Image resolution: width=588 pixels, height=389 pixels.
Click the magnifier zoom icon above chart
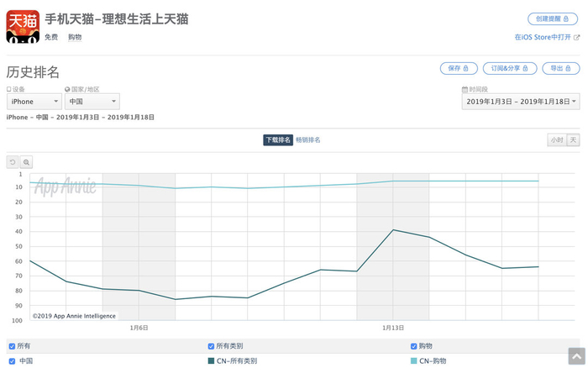pyautogui.click(x=26, y=162)
